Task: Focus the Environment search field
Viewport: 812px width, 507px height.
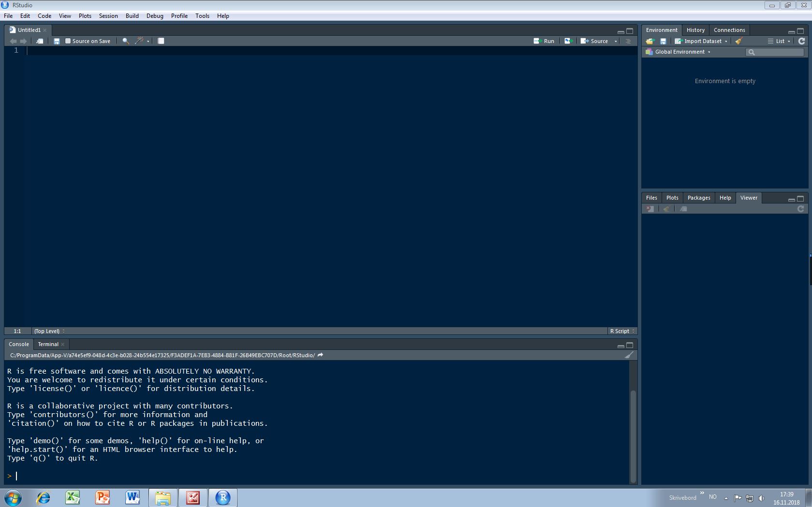Action: pos(775,52)
